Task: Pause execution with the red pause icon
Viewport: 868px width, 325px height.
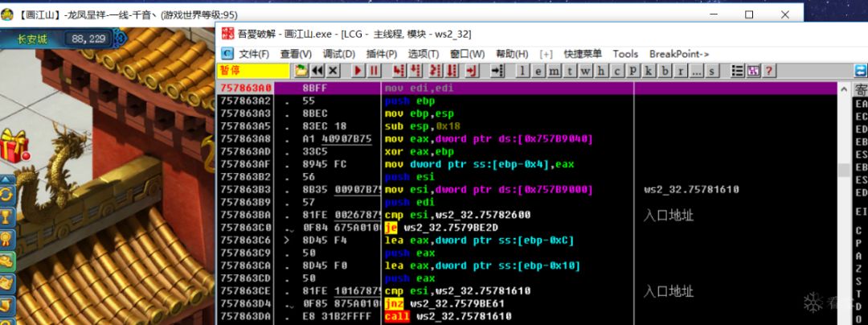Action: [375, 71]
